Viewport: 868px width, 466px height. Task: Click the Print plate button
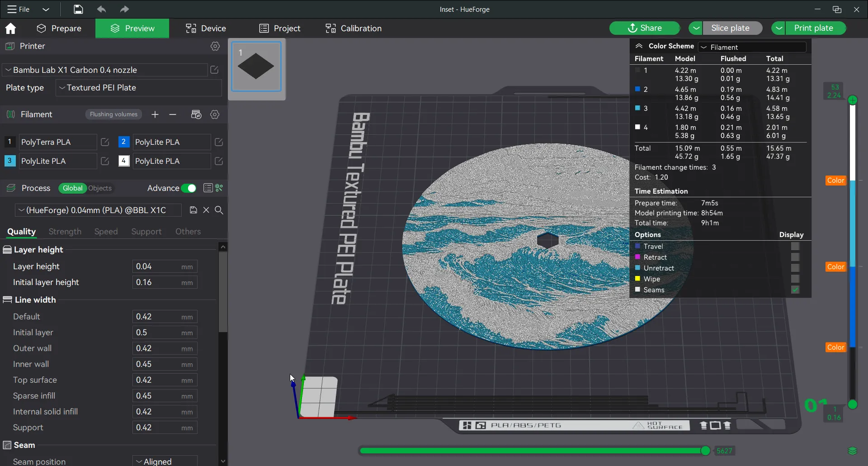click(x=816, y=28)
